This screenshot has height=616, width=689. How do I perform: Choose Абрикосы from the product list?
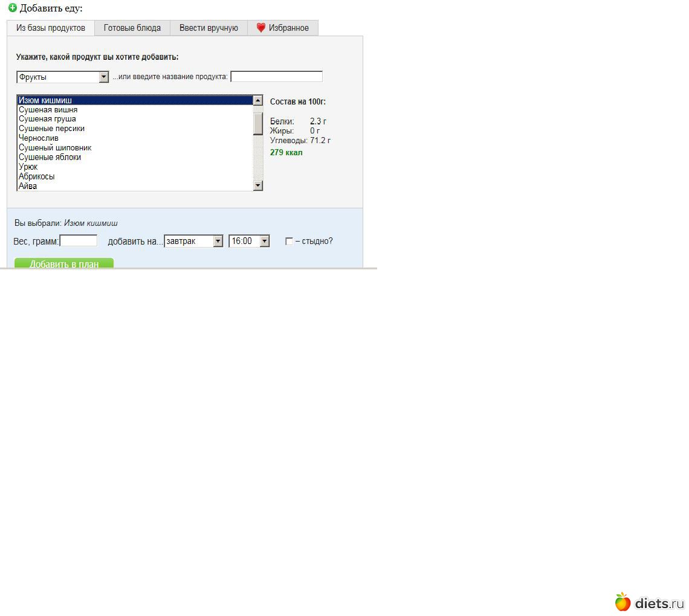(x=37, y=176)
